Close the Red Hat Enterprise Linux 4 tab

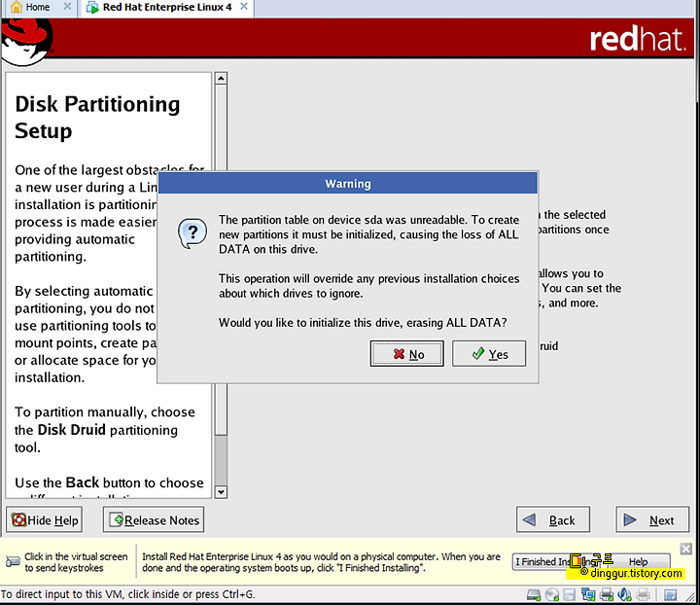pyautogui.click(x=244, y=7)
